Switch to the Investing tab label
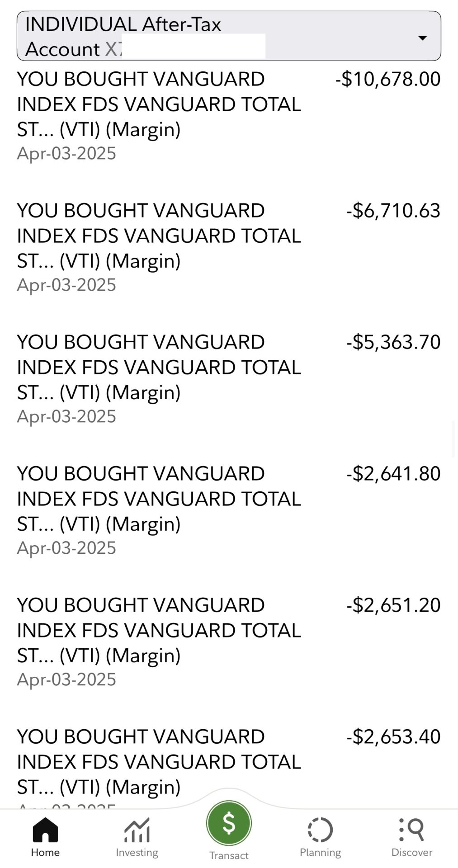Screen dimensions: 458x868 tap(137, 853)
